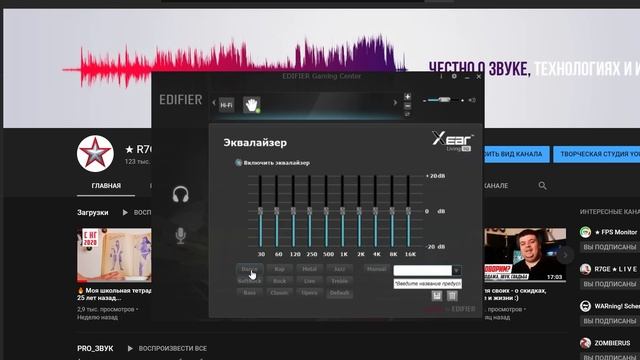The height and width of the screenshot is (360, 640).
Task: Remove profile with the minus icon
Action: pyautogui.click(x=407, y=106)
